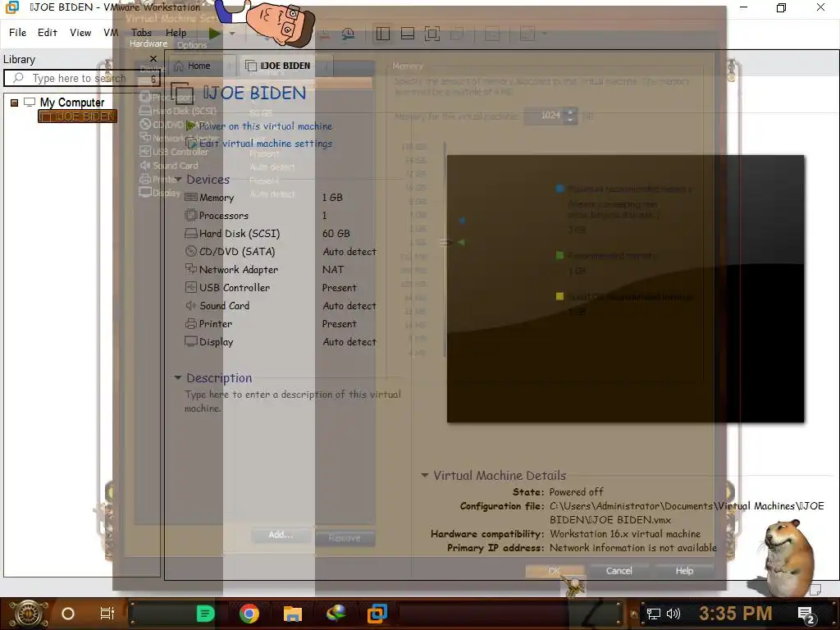
Task: Open the Snapshot Manager toolbar icon
Action: [348, 34]
